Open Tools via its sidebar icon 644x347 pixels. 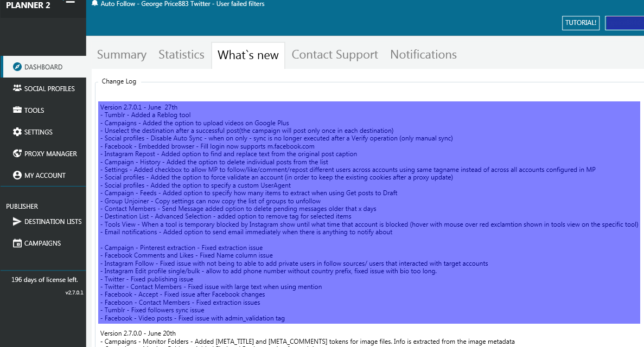tap(17, 110)
